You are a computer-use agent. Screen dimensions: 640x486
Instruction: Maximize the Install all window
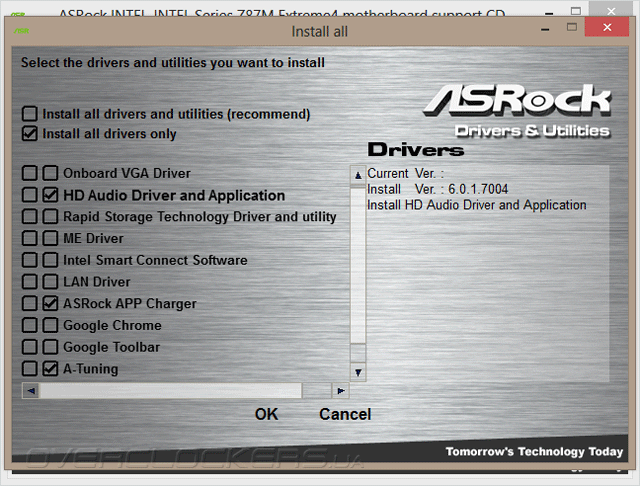572,27
